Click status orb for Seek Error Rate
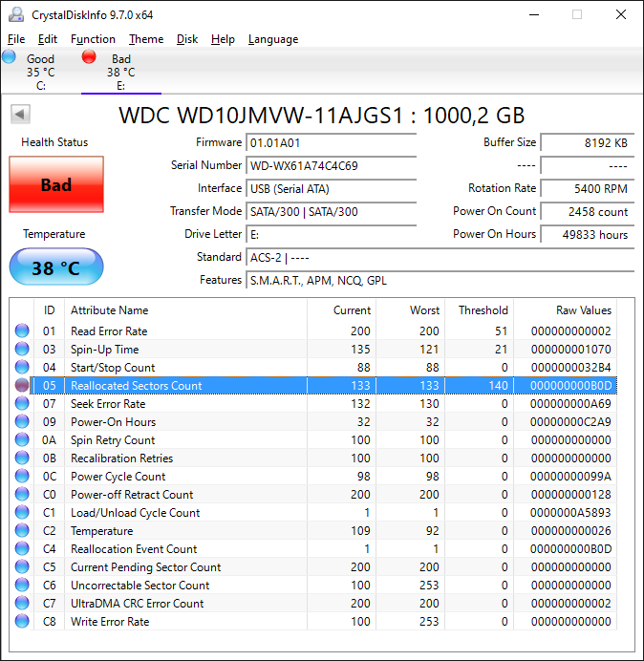The image size is (644, 661). (22, 403)
